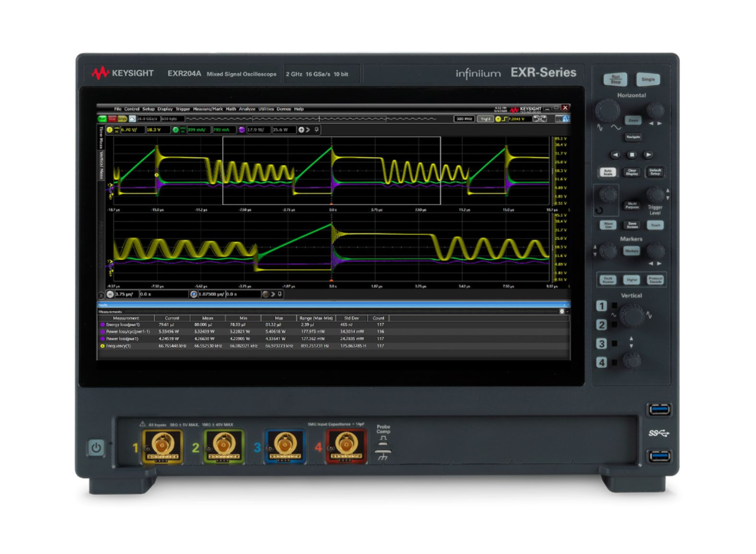Screen dimensions: 756x554
Task: Open the Time Meas side tab
Action: tap(102, 137)
